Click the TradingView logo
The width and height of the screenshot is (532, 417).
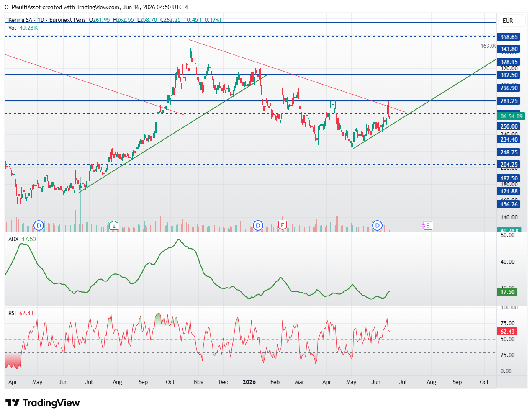(42, 403)
